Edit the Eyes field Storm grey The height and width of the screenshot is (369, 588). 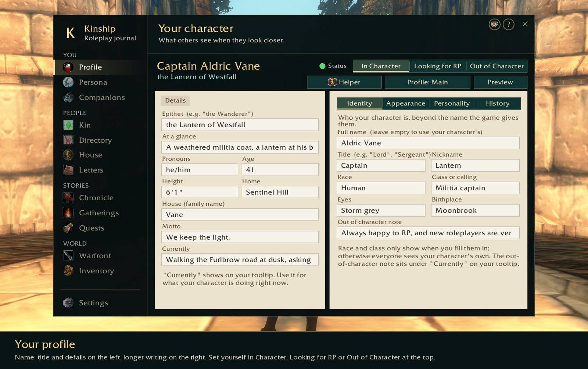(x=381, y=210)
